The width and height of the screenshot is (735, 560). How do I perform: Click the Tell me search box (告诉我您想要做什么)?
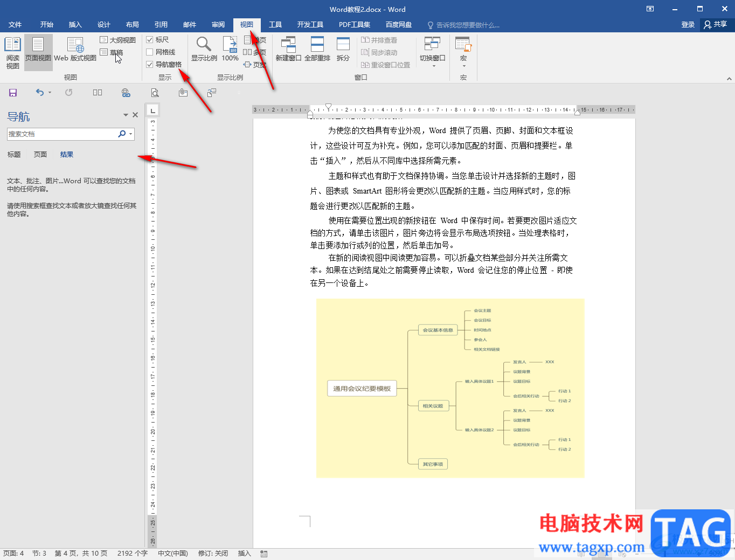click(463, 25)
